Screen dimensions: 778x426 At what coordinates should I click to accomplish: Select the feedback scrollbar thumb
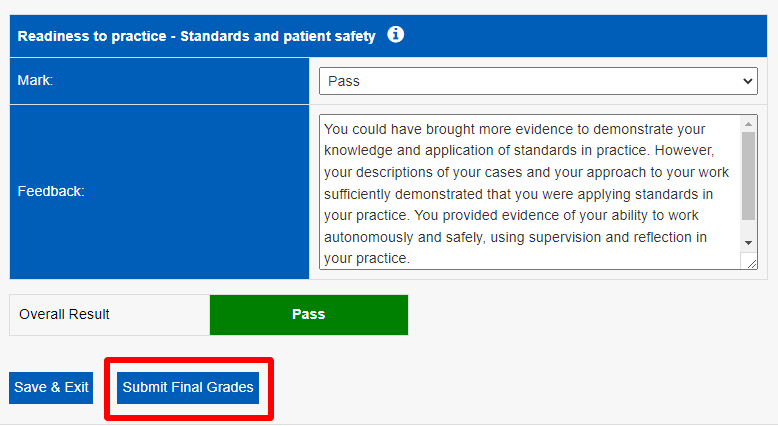coord(748,176)
